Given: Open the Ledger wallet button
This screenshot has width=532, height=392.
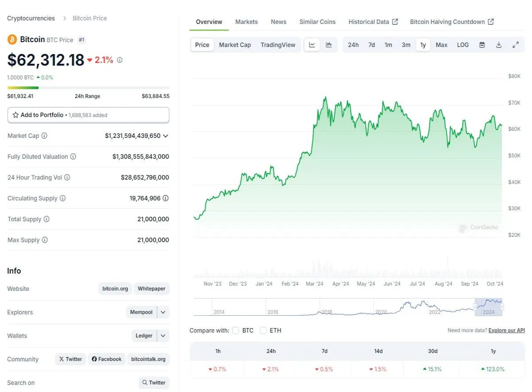Looking at the screenshot, I should click(x=144, y=336).
